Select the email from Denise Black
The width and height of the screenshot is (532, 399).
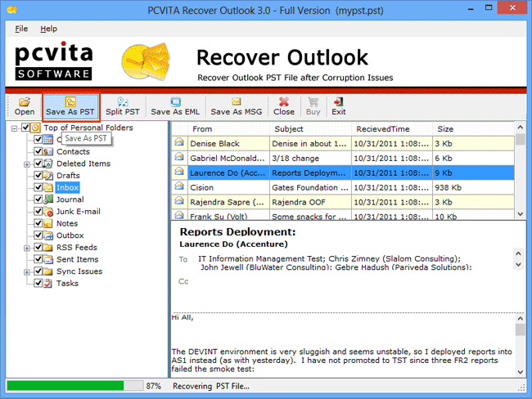(343, 143)
